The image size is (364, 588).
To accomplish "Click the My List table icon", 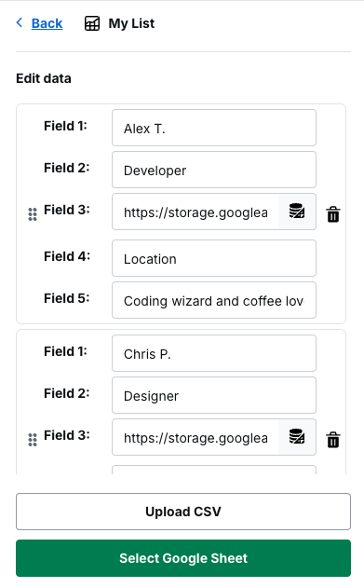I will tap(92, 23).
